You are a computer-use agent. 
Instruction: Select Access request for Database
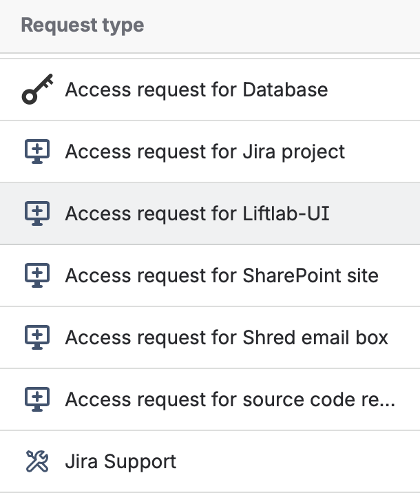(x=196, y=90)
